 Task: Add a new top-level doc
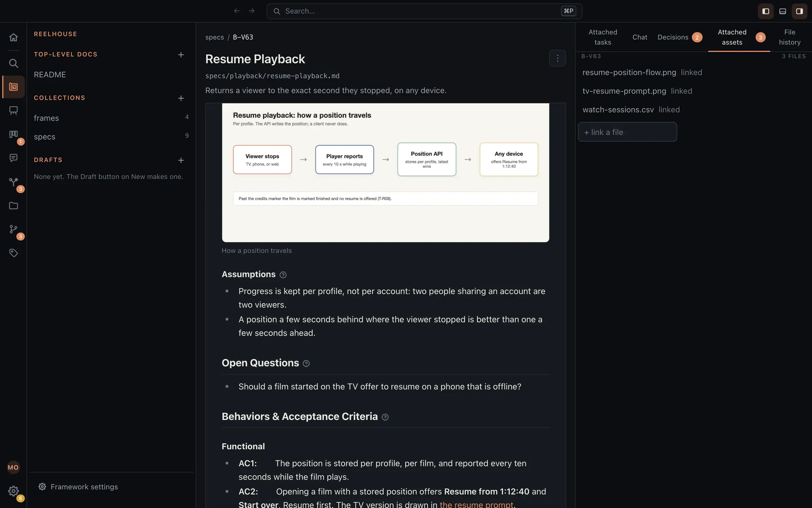(181, 55)
